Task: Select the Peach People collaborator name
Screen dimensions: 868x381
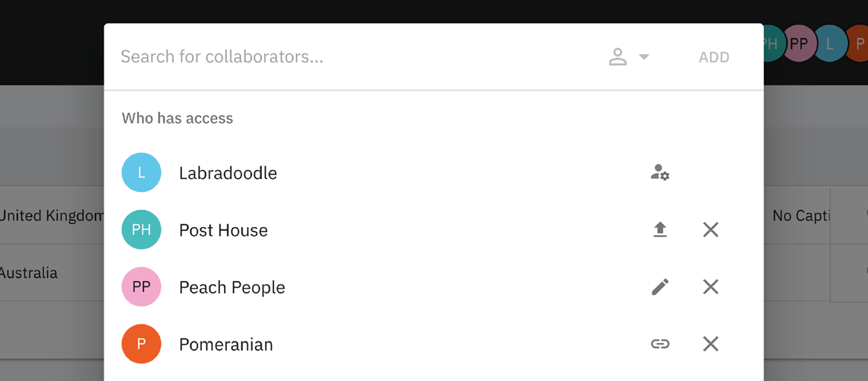Action: click(x=231, y=287)
